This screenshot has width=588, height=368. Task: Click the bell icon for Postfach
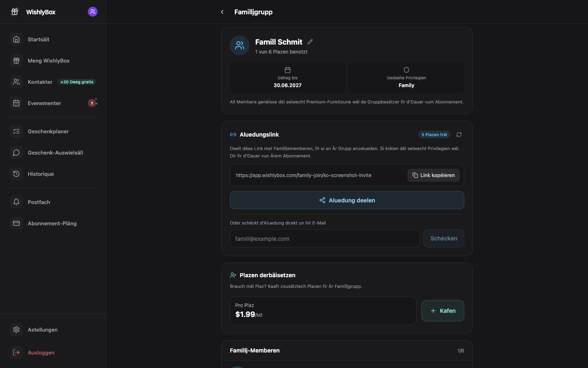(16, 202)
